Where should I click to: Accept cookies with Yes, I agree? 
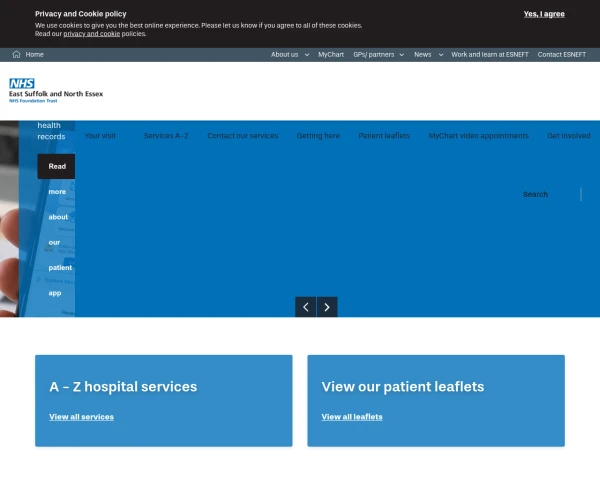point(544,14)
